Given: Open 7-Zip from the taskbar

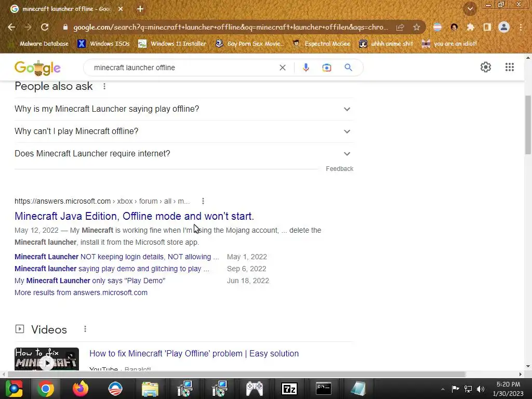Looking at the screenshot, I should point(289,389).
